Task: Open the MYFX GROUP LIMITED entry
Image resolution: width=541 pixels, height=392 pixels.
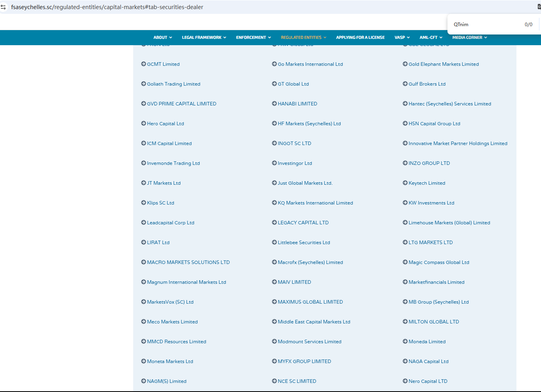Action: 304,361
